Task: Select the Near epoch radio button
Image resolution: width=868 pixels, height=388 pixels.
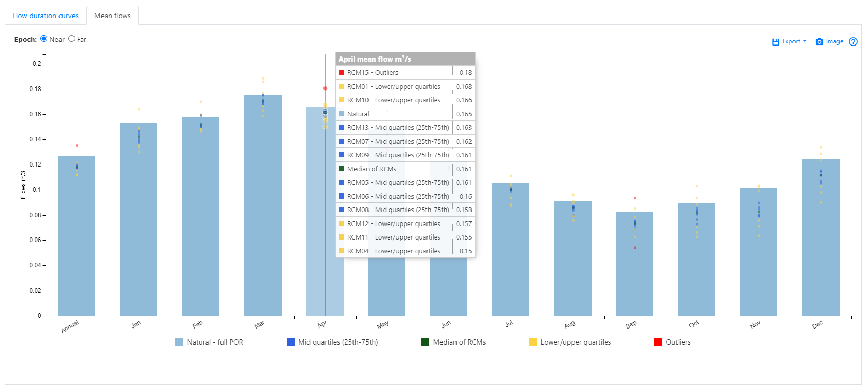Action: click(x=44, y=39)
